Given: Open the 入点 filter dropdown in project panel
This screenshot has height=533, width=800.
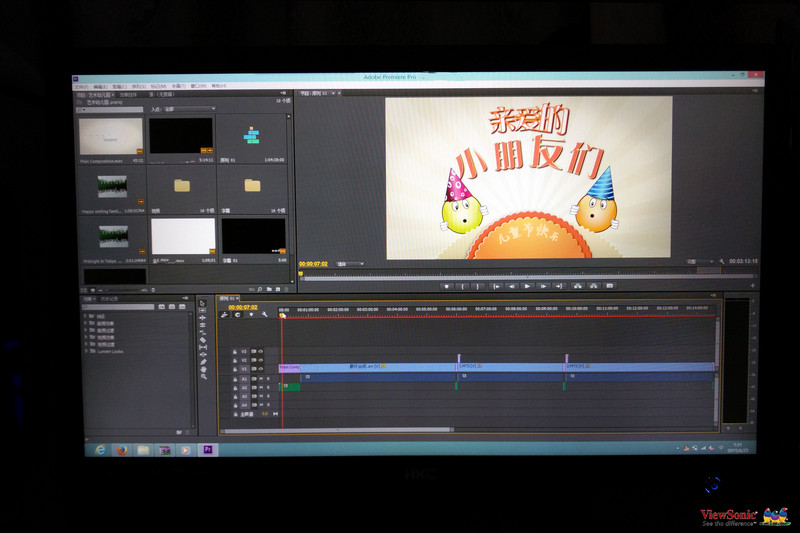Looking at the screenshot, I should tap(189, 109).
